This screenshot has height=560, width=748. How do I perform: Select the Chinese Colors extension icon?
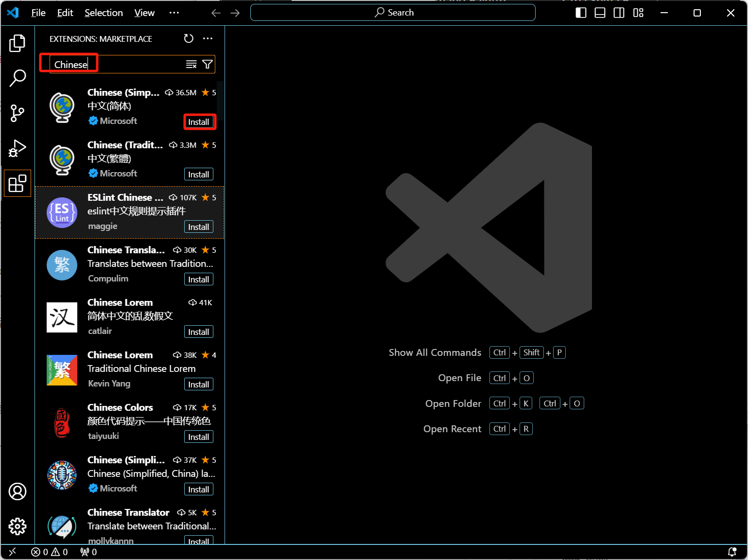click(x=62, y=422)
